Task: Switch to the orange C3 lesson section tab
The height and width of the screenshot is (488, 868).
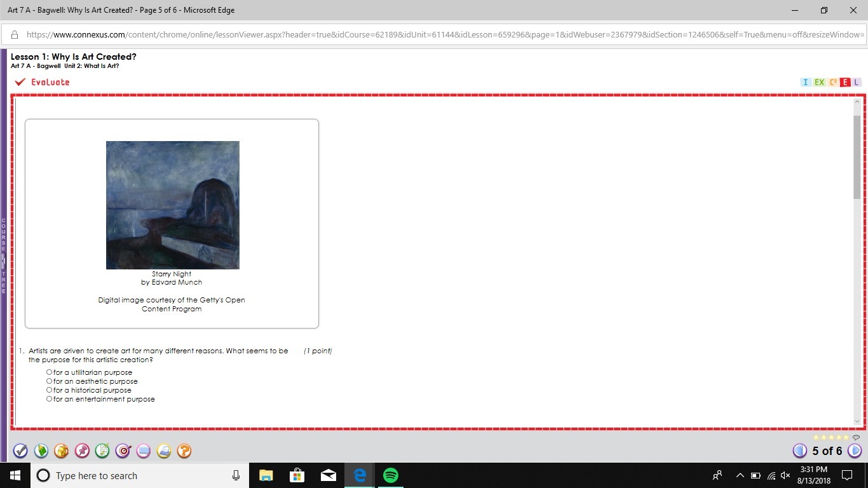Action: click(833, 82)
